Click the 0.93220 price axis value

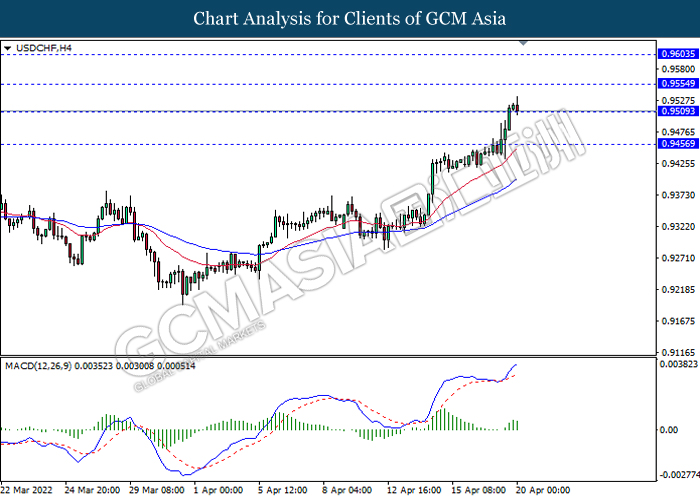[x=679, y=227]
